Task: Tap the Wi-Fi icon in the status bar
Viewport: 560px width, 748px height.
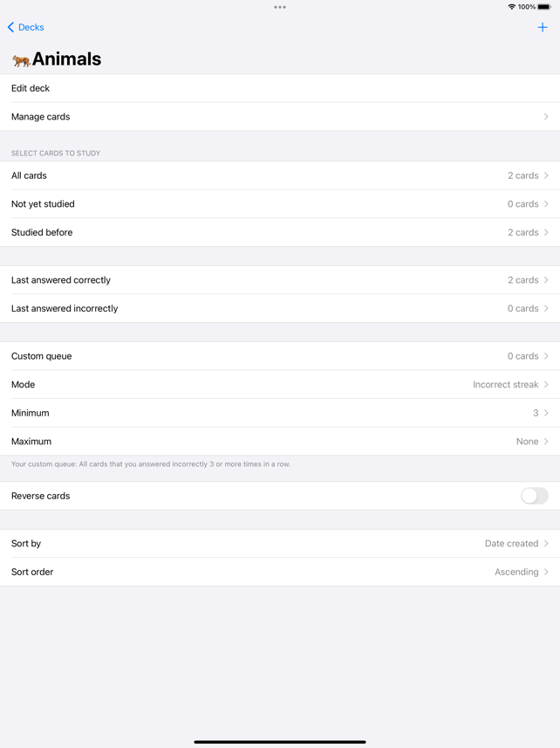Action: pos(511,7)
